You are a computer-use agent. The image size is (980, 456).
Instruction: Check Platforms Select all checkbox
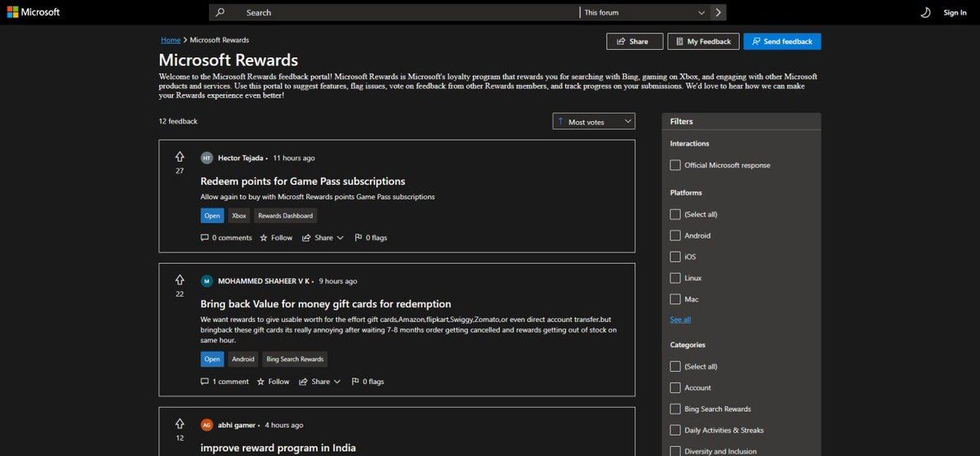pos(675,214)
